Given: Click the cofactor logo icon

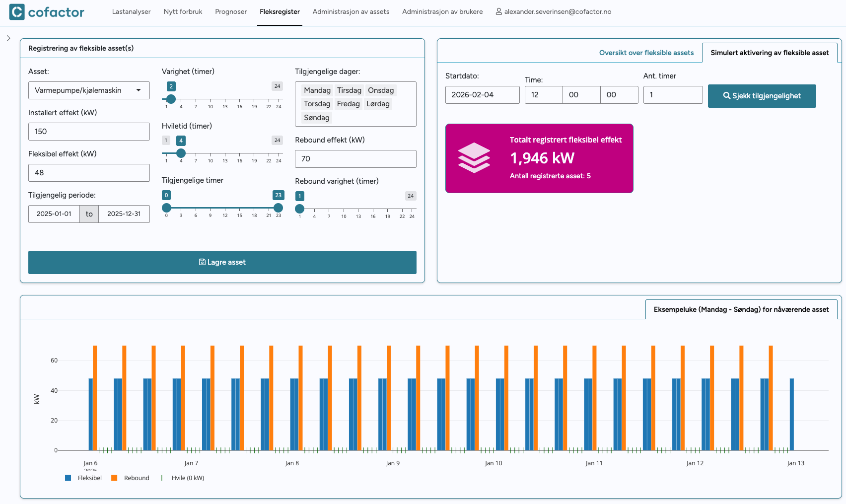Looking at the screenshot, I should pyautogui.click(x=17, y=12).
